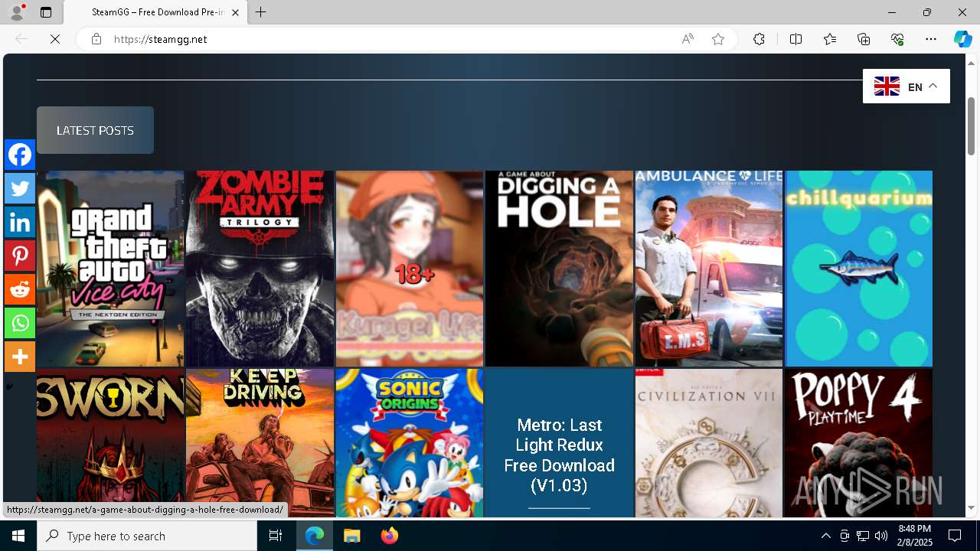Click the taskbar search box
Image resolution: width=980 pixels, height=551 pixels.
147,536
